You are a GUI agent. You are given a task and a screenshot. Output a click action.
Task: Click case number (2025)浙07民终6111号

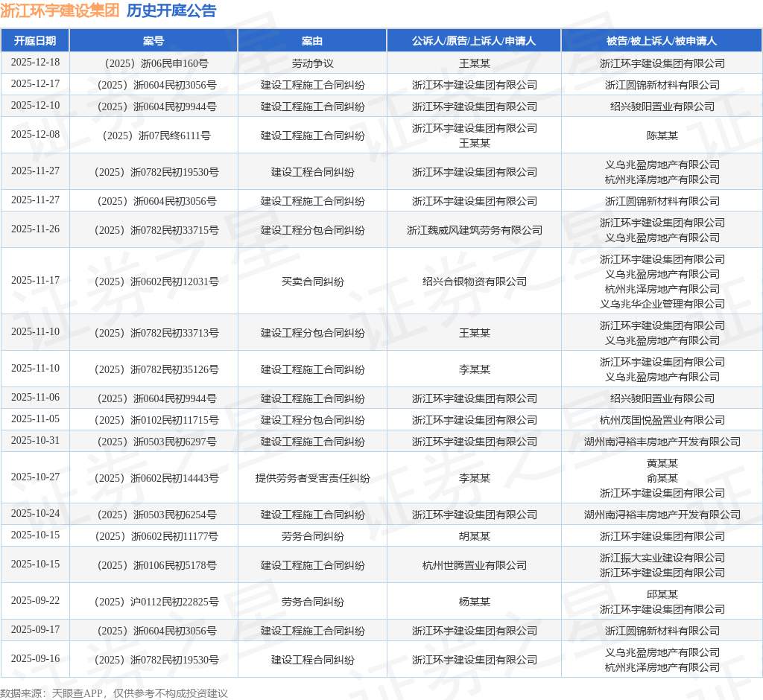click(x=153, y=136)
